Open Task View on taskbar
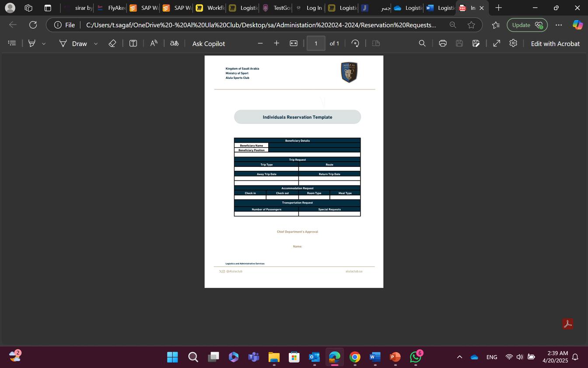 click(x=213, y=357)
